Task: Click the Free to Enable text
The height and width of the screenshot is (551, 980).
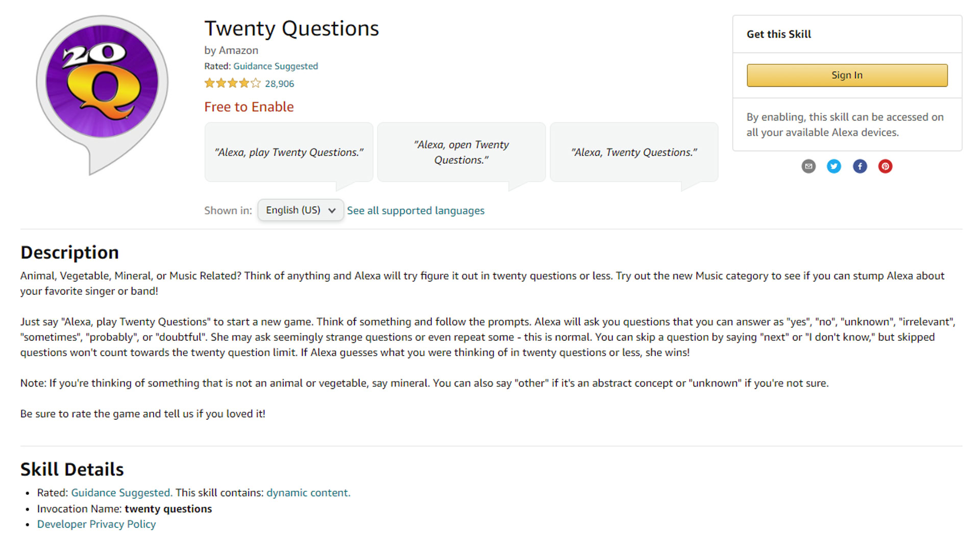Action: pos(249,107)
